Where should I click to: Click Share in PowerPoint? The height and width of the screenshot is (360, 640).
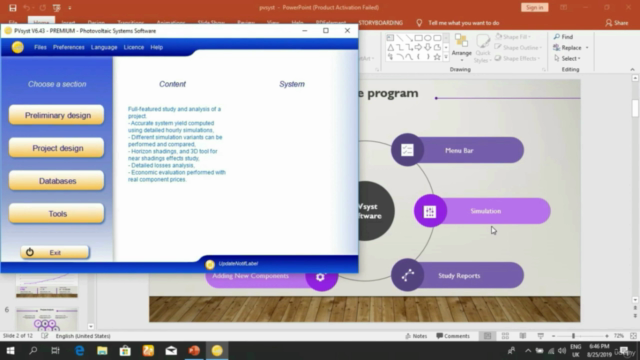617,23
